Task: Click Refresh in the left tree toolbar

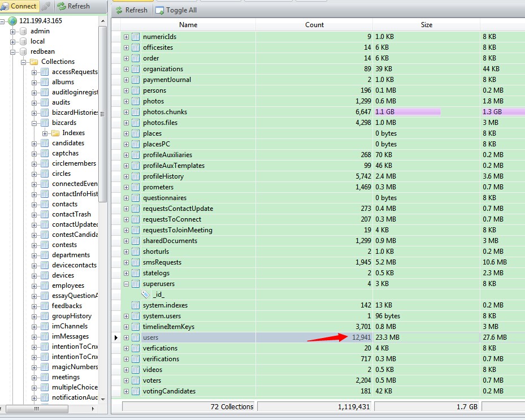Action: [73, 6]
